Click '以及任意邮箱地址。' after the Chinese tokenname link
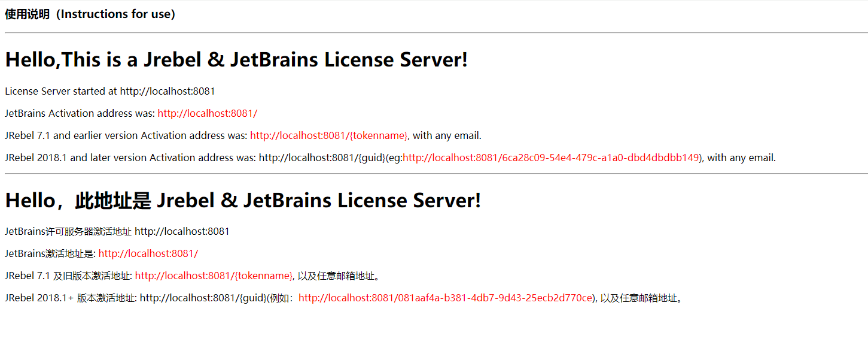 coord(339,276)
